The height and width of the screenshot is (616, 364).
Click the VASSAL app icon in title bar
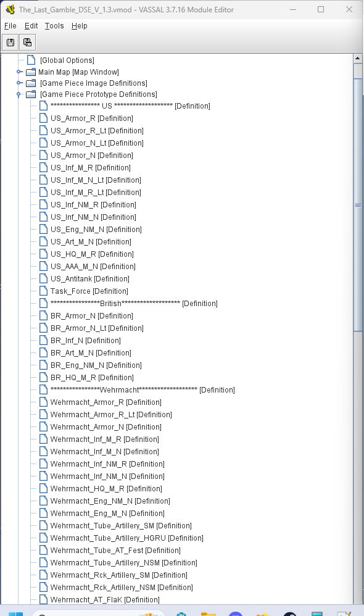point(10,9)
